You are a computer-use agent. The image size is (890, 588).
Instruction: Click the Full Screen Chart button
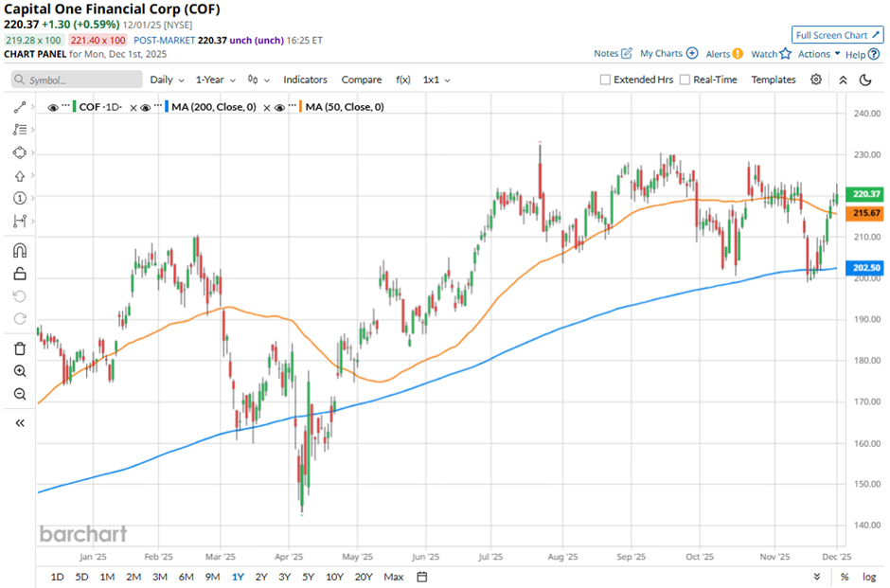point(837,35)
